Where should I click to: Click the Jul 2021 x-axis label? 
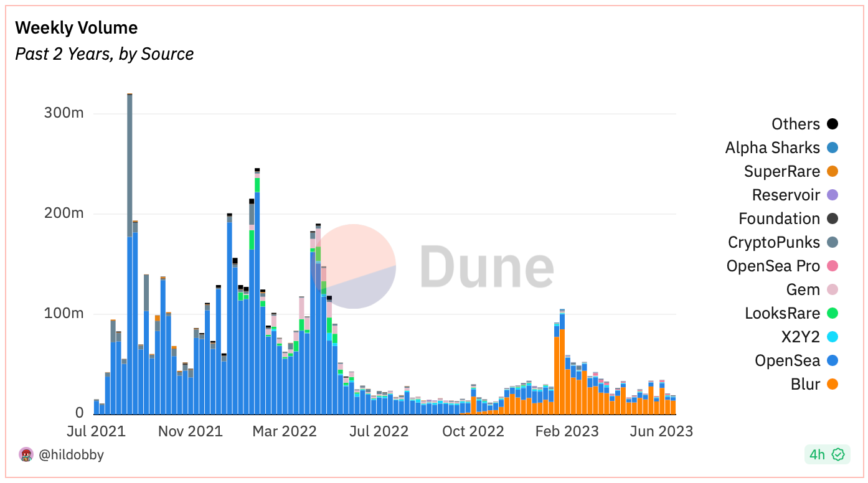point(95,431)
